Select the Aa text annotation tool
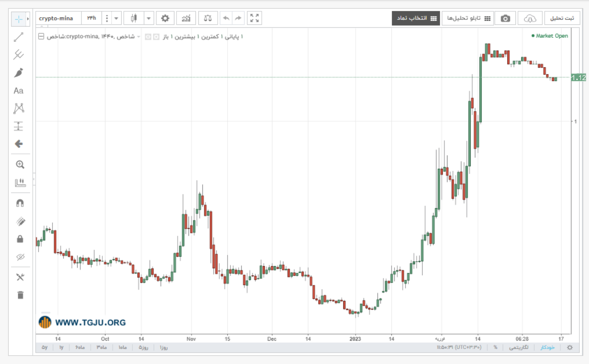This screenshot has width=589, height=364. coord(19,91)
